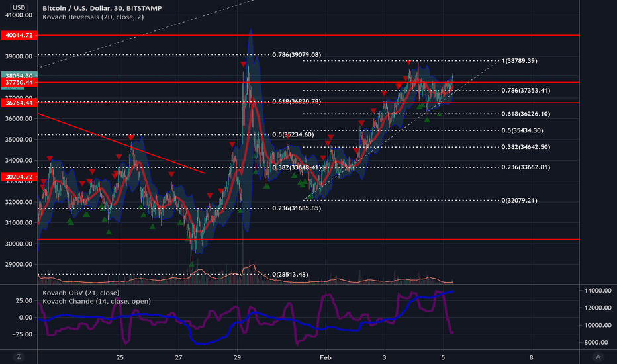
Task: Select the 0.786(39079.08) Fibonacci level label
Action: coord(297,55)
